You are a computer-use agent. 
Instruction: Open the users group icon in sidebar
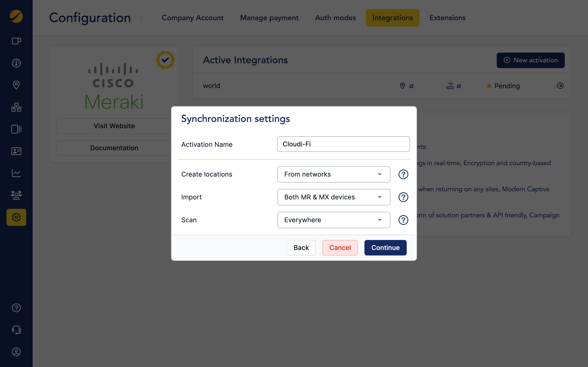[16, 195]
